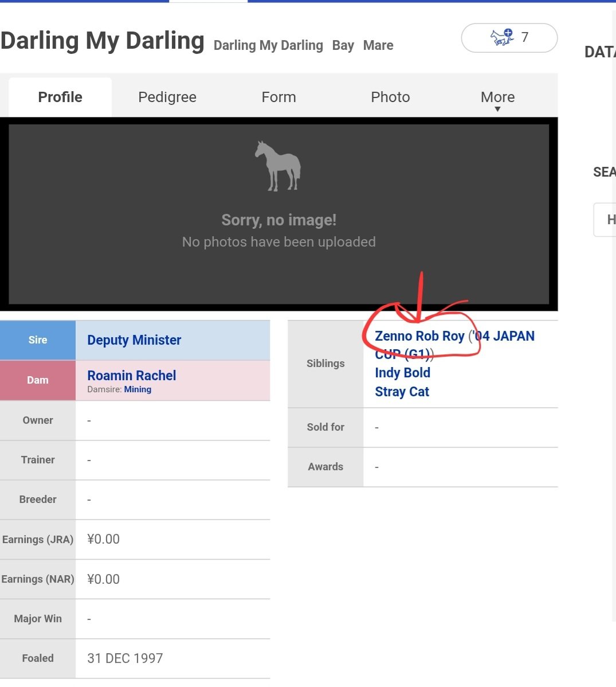This screenshot has width=616, height=687.
Task: Click the Foaled date 31 DEC 1997
Action: tap(125, 658)
